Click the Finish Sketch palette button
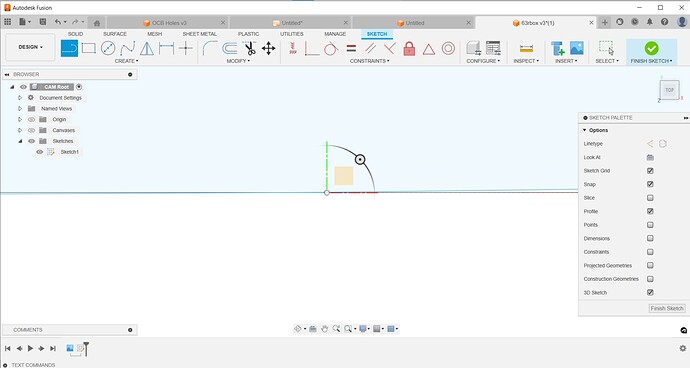The image size is (690, 368). pyautogui.click(x=667, y=309)
